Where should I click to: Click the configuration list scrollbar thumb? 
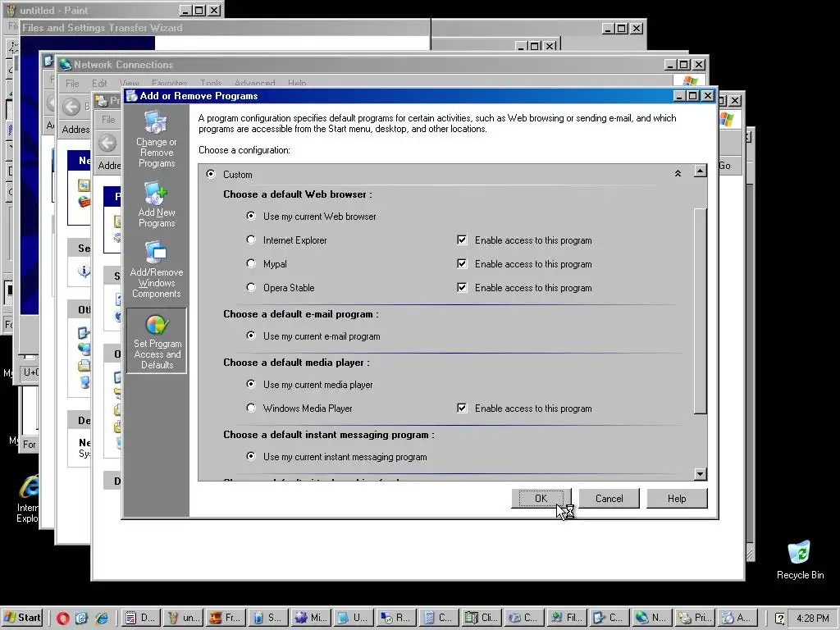701,311
